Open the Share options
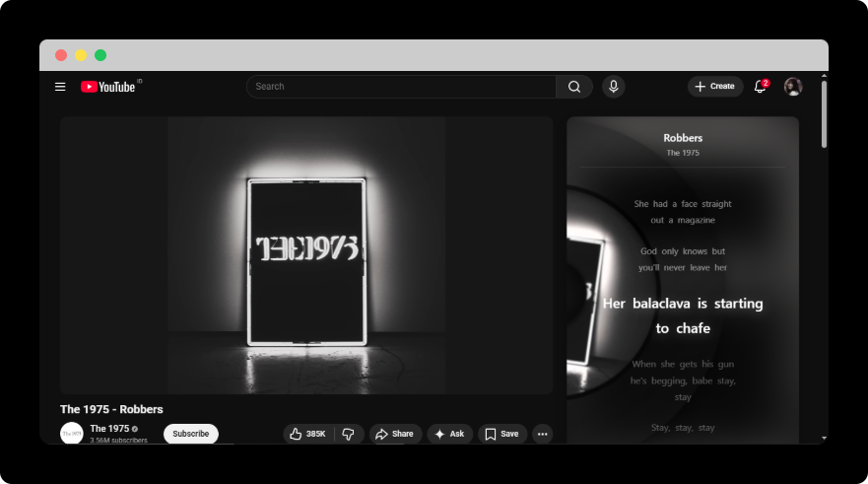Viewport: 868px width, 484px height. tap(395, 434)
